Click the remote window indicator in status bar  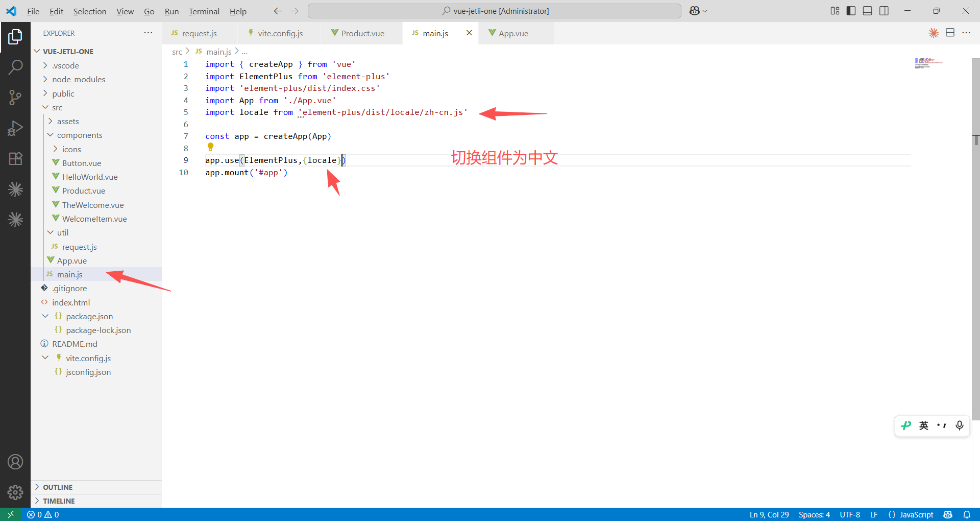[x=11, y=514]
